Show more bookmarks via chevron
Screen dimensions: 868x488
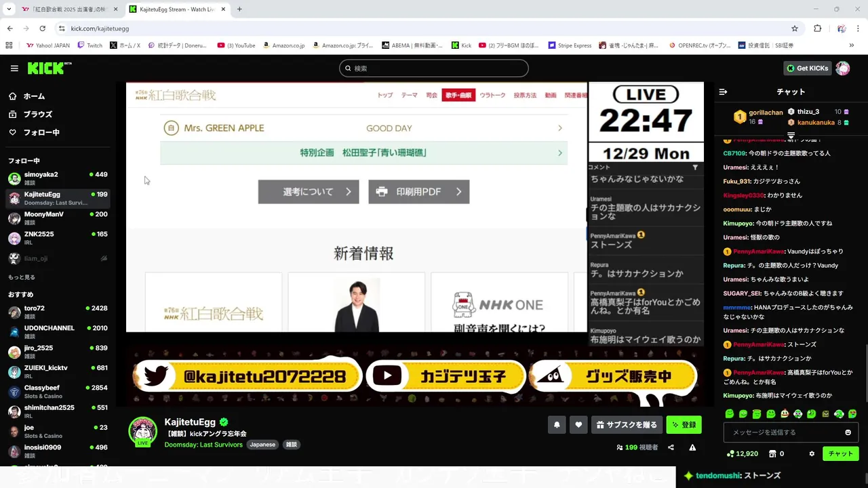click(x=851, y=45)
